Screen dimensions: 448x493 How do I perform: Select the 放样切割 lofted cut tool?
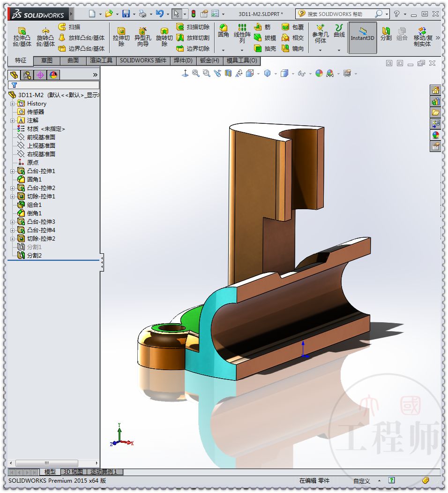click(193, 38)
